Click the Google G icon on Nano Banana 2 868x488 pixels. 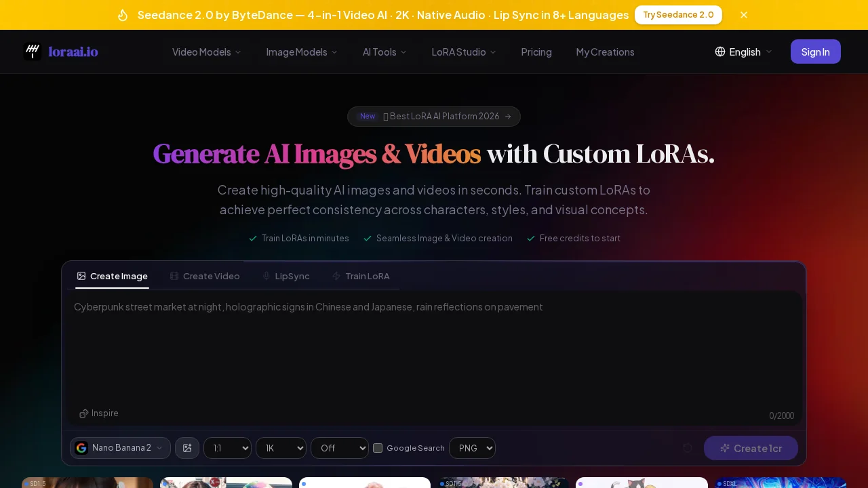81,448
